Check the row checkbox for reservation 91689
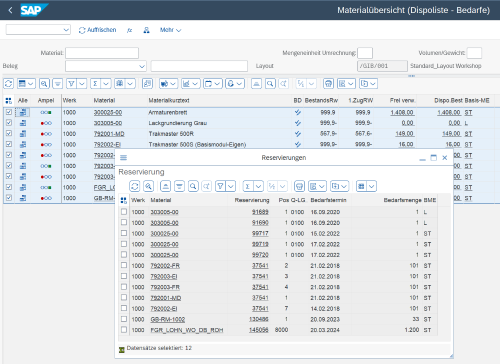The image size is (500, 364). (x=124, y=212)
